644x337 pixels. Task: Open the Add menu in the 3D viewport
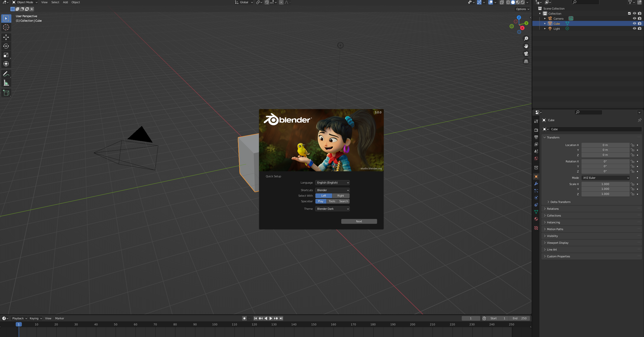click(65, 2)
